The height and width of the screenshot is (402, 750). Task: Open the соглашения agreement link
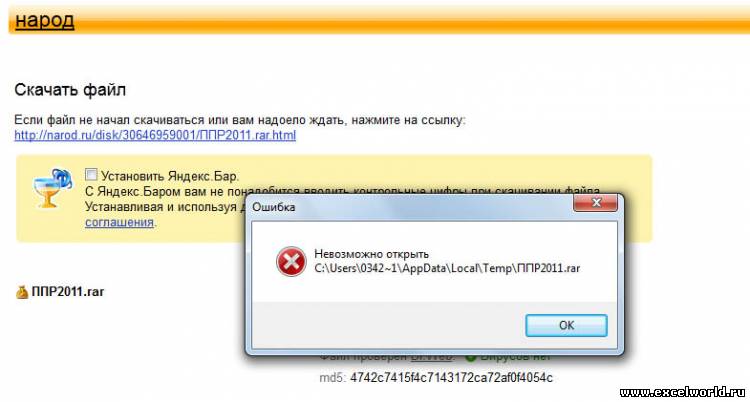[x=119, y=223]
